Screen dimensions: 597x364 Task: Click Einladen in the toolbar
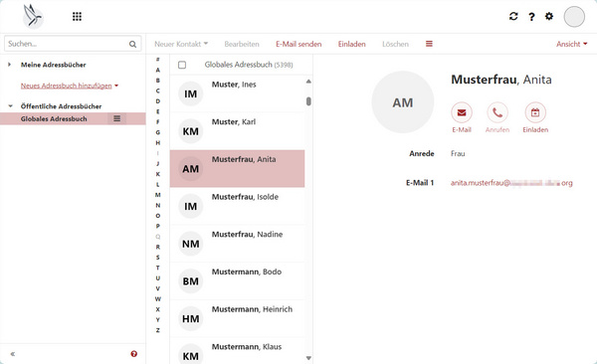tap(352, 44)
